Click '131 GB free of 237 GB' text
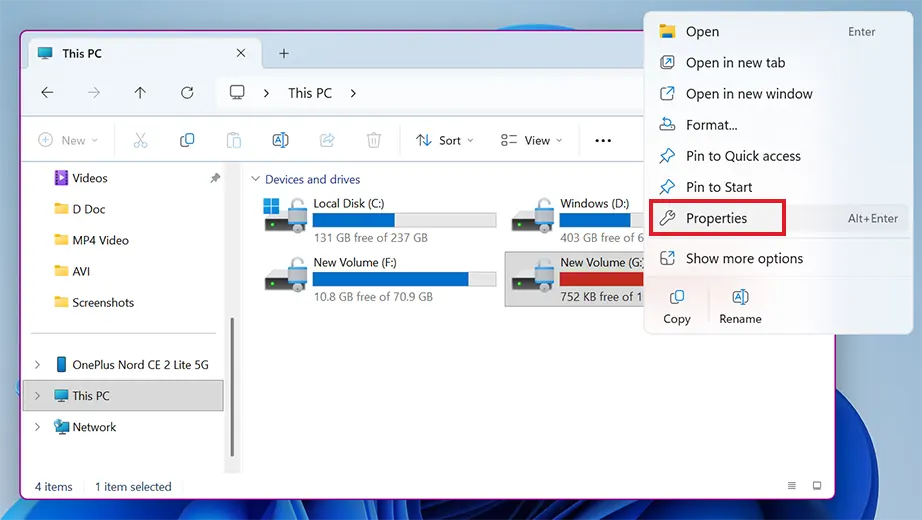The width and height of the screenshot is (922, 520). click(x=370, y=238)
